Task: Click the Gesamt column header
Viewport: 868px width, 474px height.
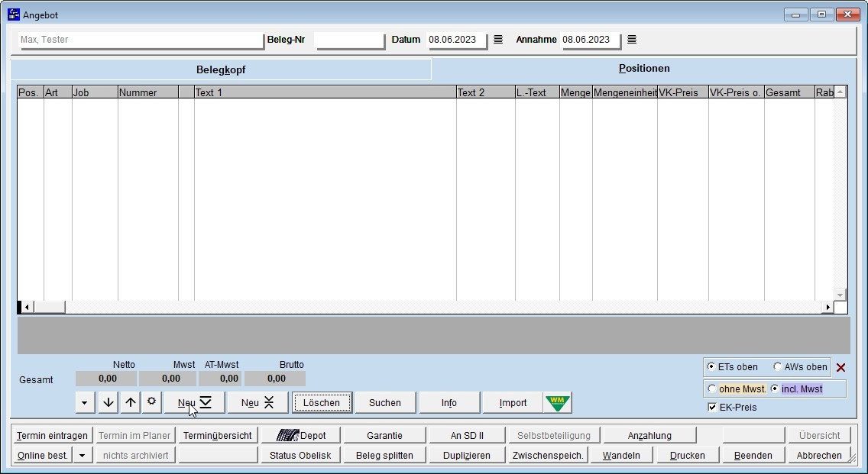Action: (x=789, y=92)
